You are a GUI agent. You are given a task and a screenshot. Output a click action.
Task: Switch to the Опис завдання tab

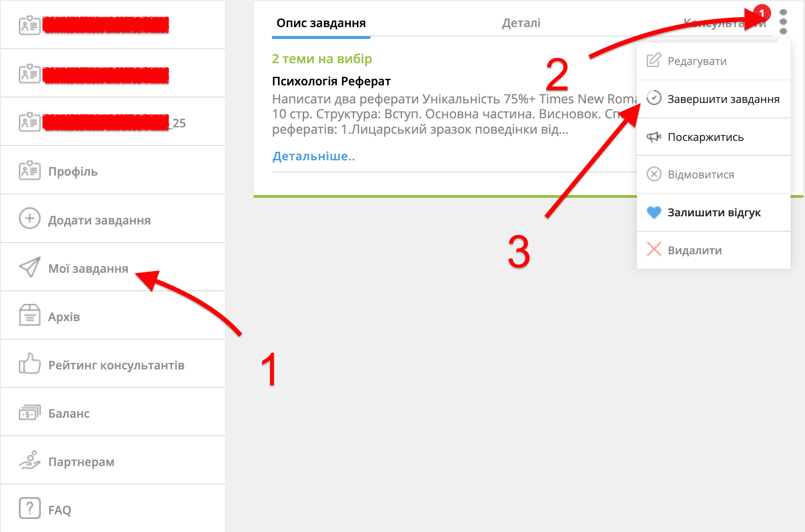321,23
